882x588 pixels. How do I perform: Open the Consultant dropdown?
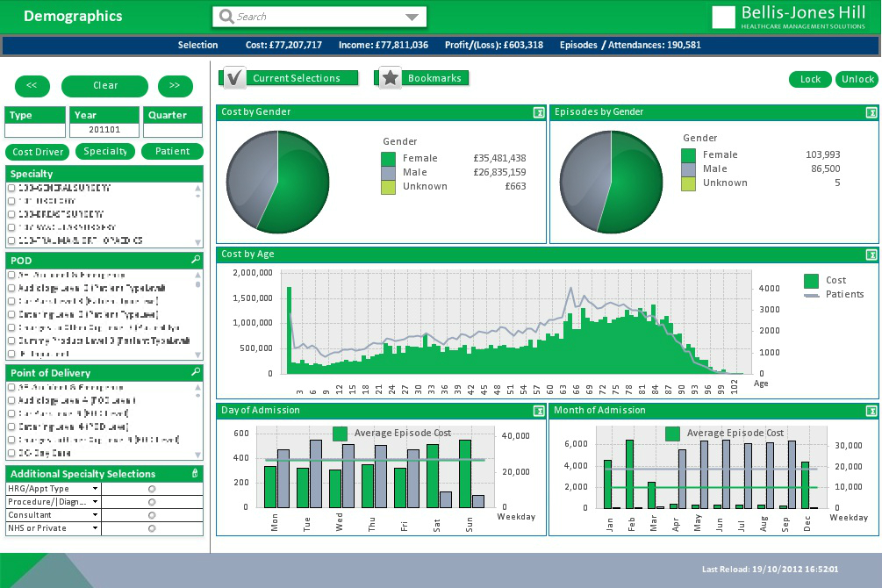point(95,515)
